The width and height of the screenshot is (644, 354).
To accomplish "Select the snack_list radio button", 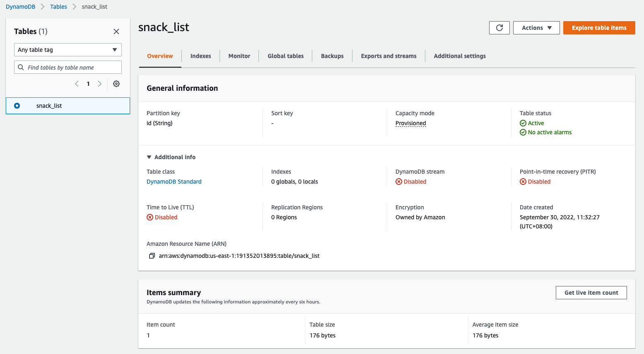I will pyautogui.click(x=17, y=106).
